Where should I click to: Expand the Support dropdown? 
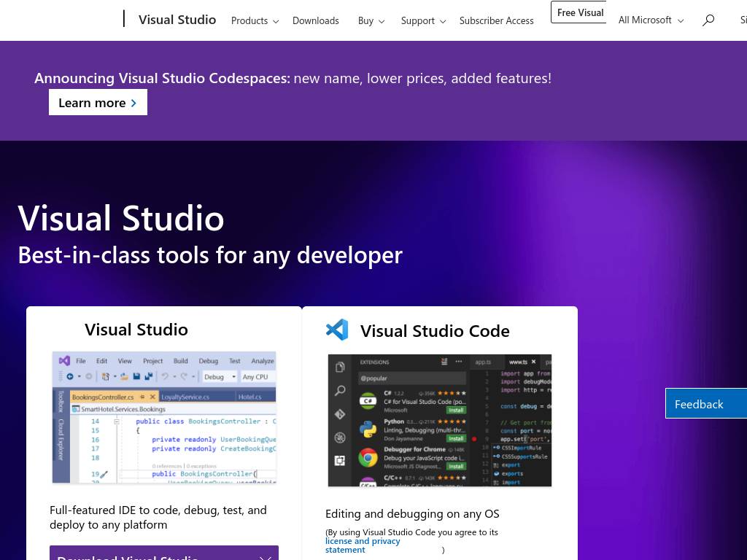click(423, 20)
